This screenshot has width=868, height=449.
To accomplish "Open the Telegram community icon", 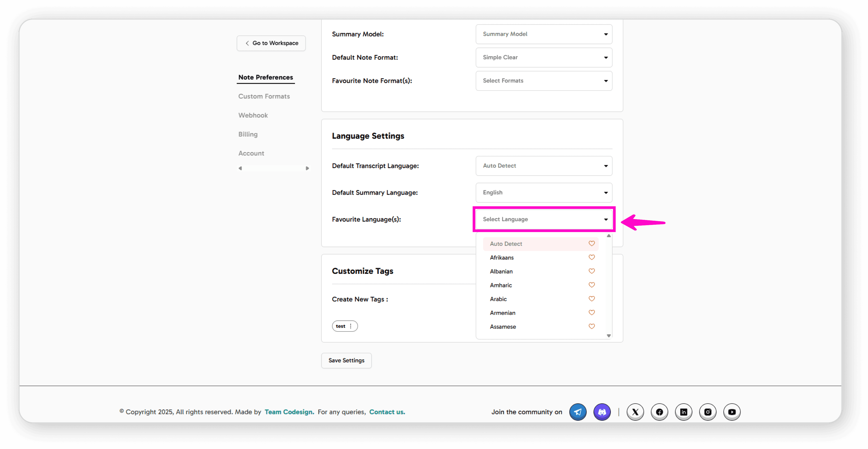I will tap(577, 412).
